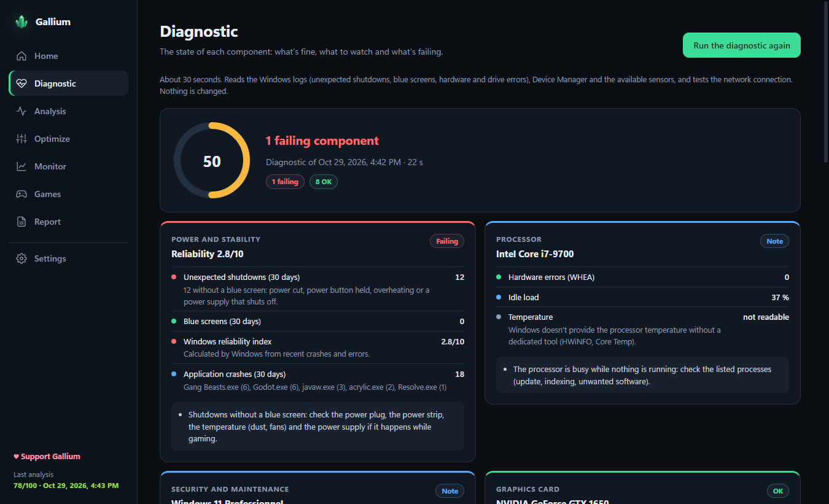
Task: Click the crashed apps list 'Gang Beasts.exe (6)…'
Action: (x=315, y=387)
